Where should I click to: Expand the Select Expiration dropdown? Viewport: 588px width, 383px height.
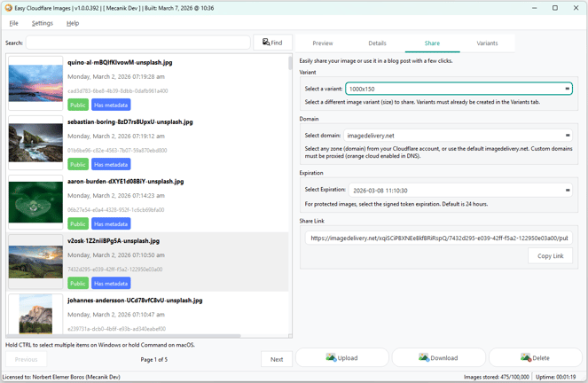(567, 191)
